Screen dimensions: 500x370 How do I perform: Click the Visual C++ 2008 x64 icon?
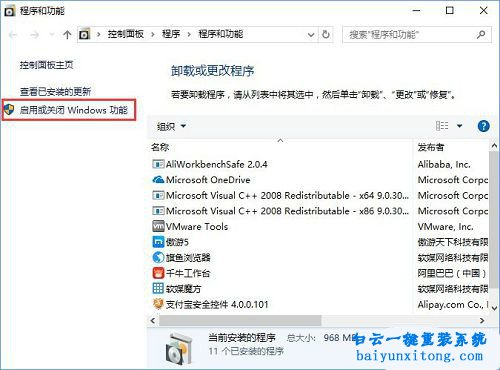pyautogui.click(x=158, y=195)
